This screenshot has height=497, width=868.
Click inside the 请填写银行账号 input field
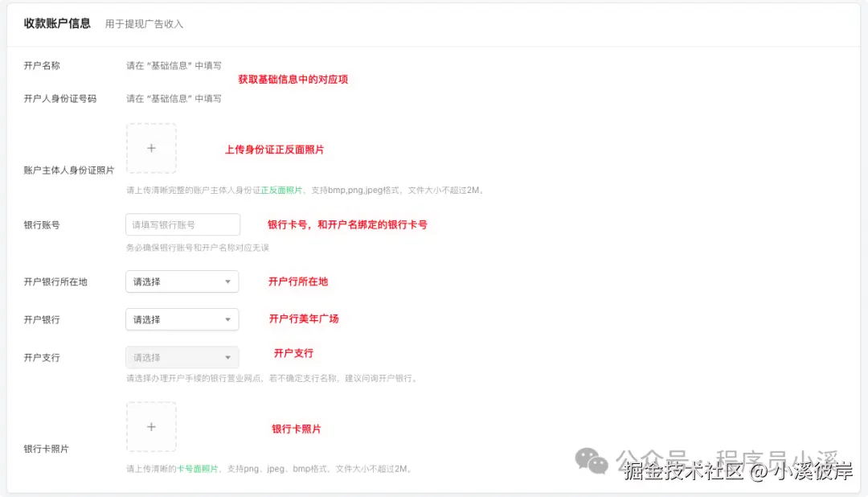(x=182, y=224)
